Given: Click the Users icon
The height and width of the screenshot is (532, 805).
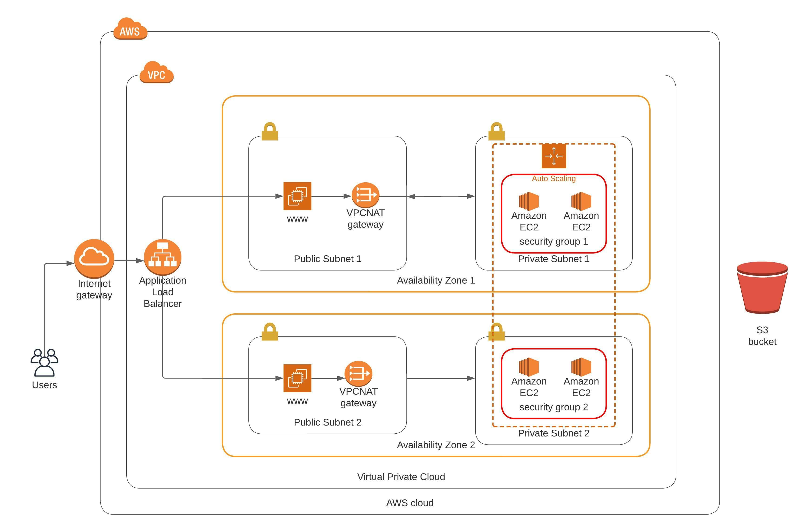Looking at the screenshot, I should tap(44, 362).
